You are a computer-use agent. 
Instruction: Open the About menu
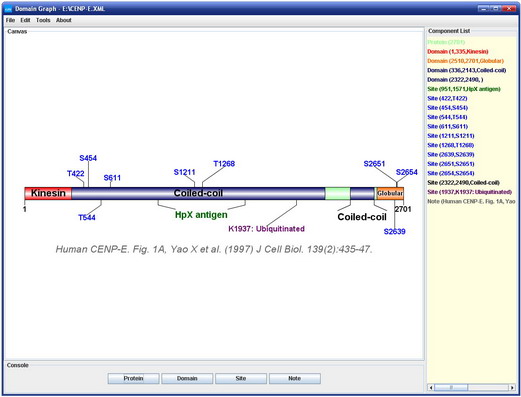click(64, 20)
